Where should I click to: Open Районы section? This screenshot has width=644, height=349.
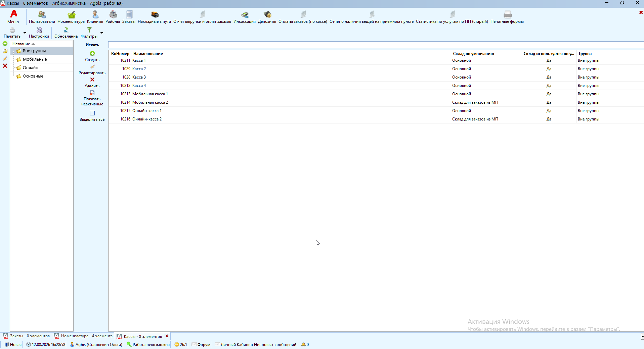click(x=113, y=17)
